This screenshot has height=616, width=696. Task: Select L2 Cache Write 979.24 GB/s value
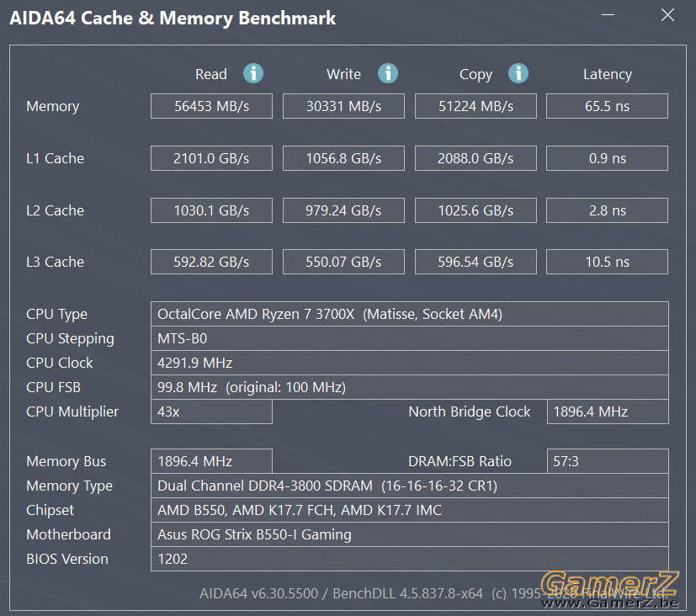pos(343,210)
